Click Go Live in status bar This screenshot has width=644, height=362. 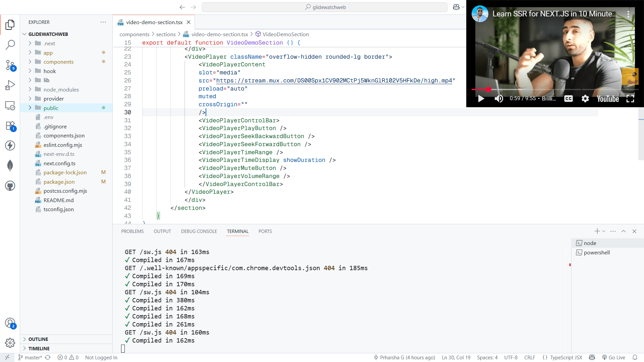click(x=614, y=357)
